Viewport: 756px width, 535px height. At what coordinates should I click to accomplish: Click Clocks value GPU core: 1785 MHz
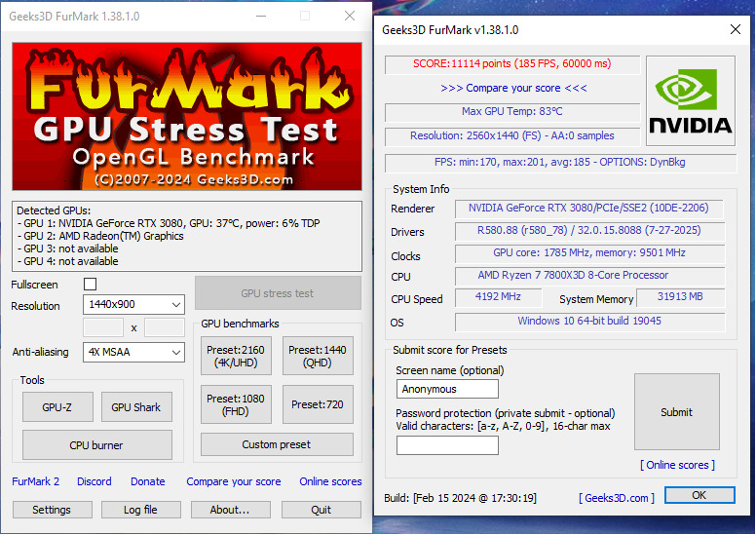[589, 253]
